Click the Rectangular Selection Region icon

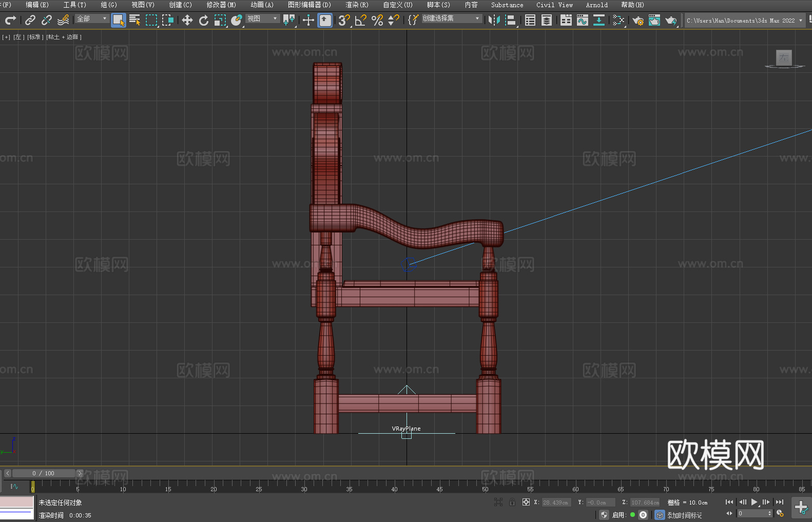click(x=151, y=20)
